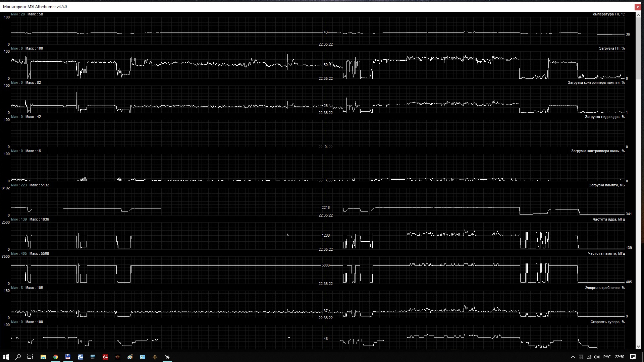Open AIDA64 red 64 taskbar icon
Viewport: 644px width, 362px height.
(105, 357)
